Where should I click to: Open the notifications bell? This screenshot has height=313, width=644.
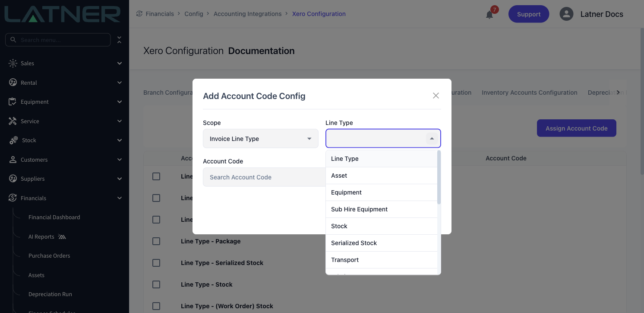[489, 14]
